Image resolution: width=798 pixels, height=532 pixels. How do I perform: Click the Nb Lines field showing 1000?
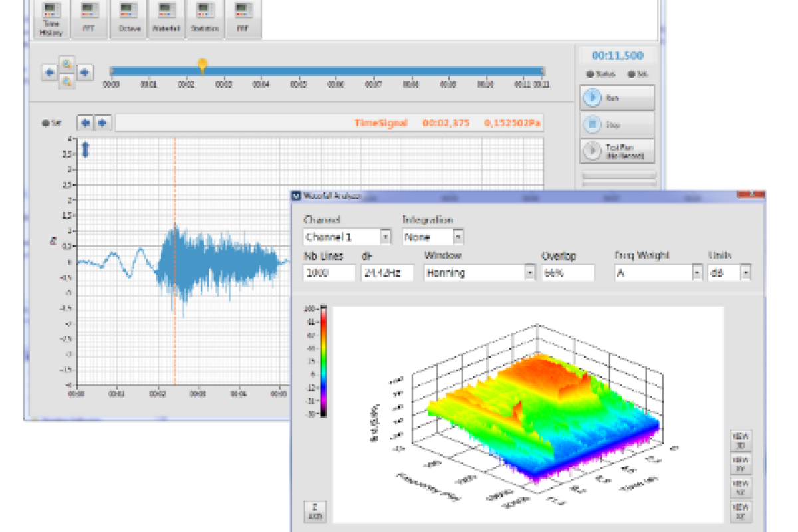click(329, 272)
